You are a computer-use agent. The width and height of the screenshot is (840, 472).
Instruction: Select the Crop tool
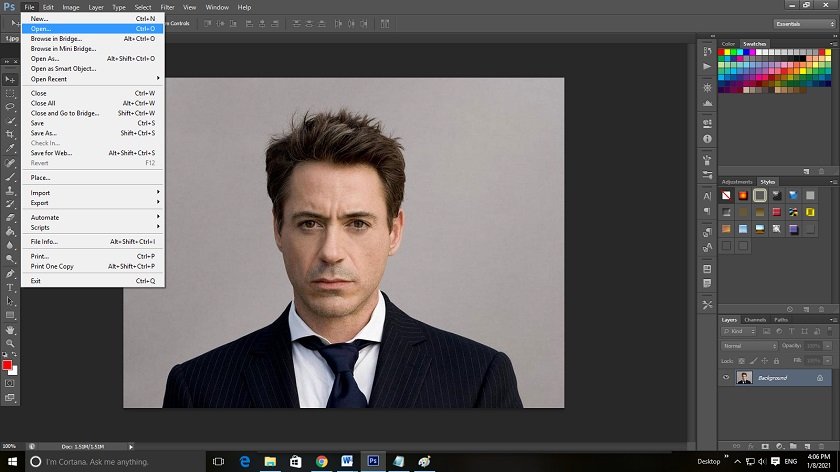(10, 134)
